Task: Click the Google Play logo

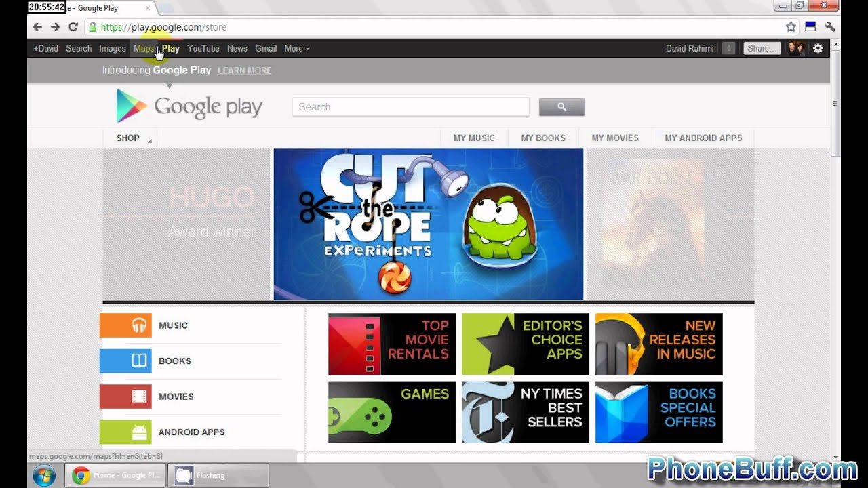Action: click(189, 106)
